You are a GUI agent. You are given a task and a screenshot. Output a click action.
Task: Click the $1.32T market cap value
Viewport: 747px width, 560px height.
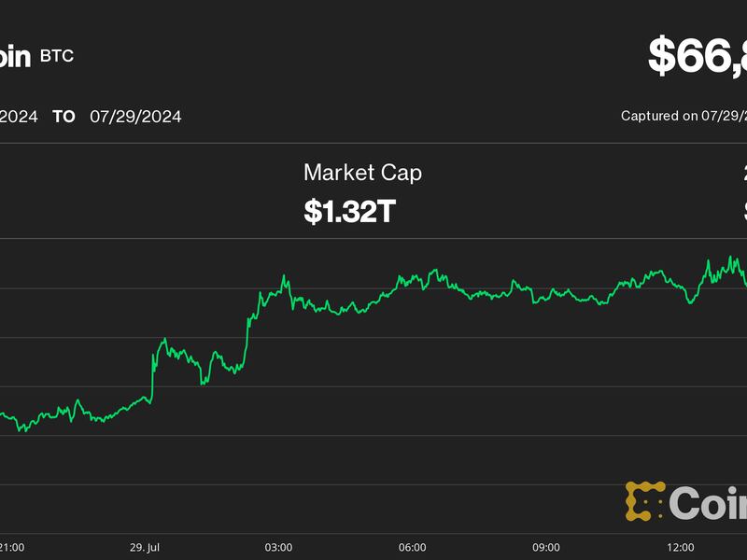pos(350,211)
